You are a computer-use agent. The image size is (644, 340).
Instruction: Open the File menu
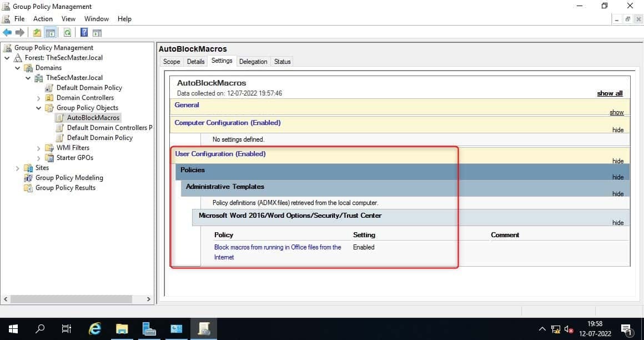[19, 19]
